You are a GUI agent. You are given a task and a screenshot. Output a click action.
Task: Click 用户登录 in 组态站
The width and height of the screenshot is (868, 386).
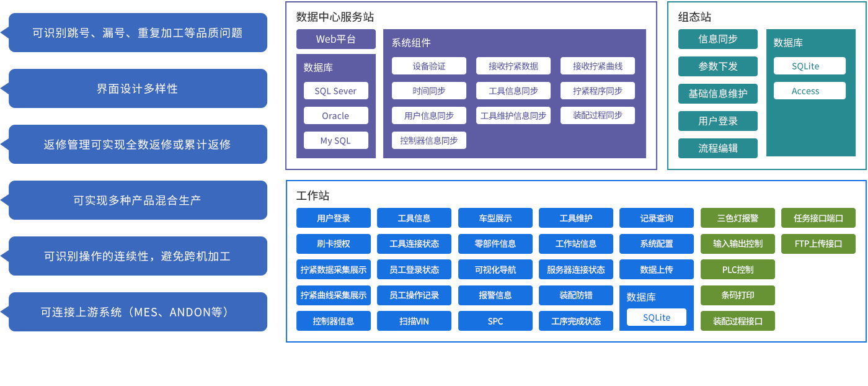pos(718,121)
